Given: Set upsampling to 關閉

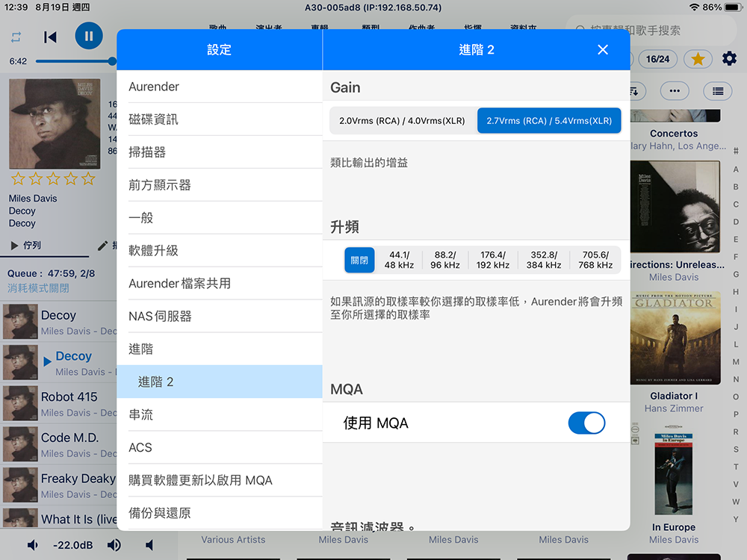Looking at the screenshot, I should pos(359,260).
